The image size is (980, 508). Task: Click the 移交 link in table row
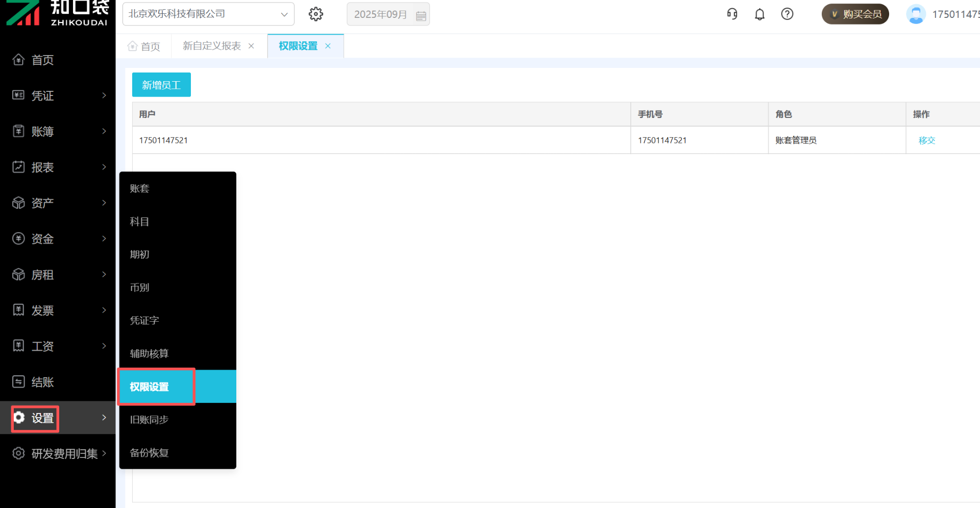click(926, 140)
